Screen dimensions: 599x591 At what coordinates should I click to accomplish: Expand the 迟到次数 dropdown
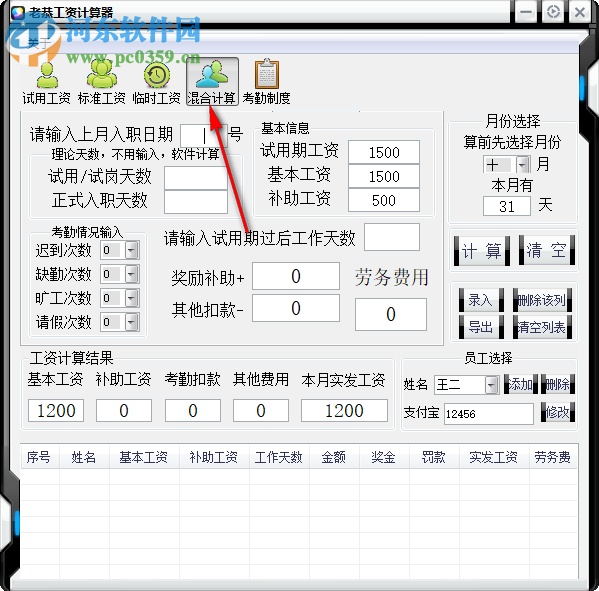131,250
